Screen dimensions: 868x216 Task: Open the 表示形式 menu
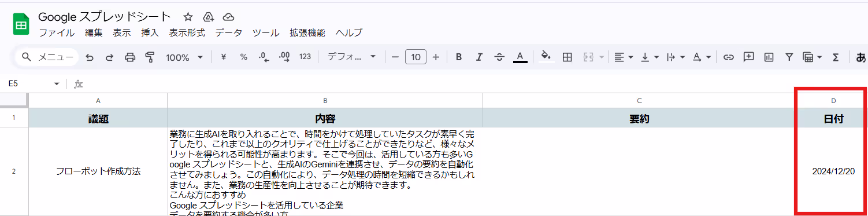(187, 33)
